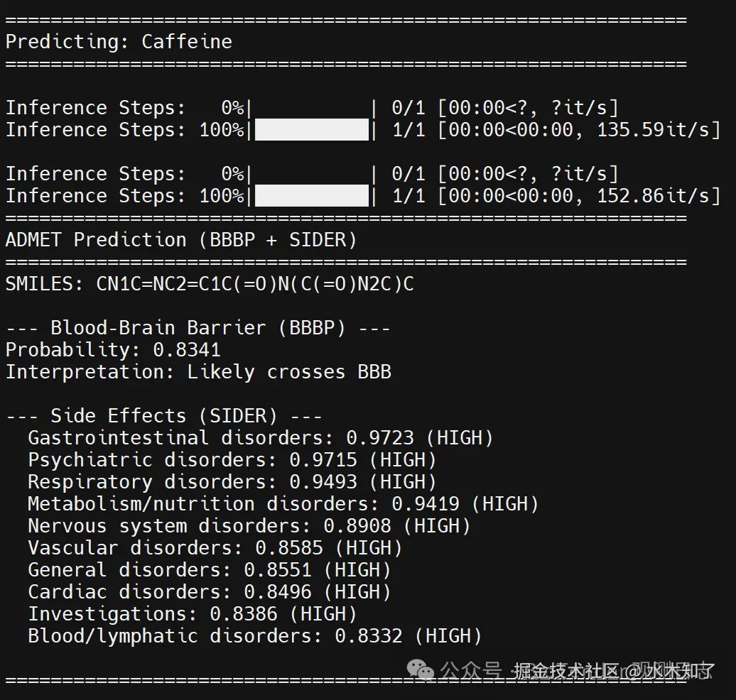This screenshot has height=700, width=736.
Task: Click the caffeine SMILES string
Action: pos(255,284)
